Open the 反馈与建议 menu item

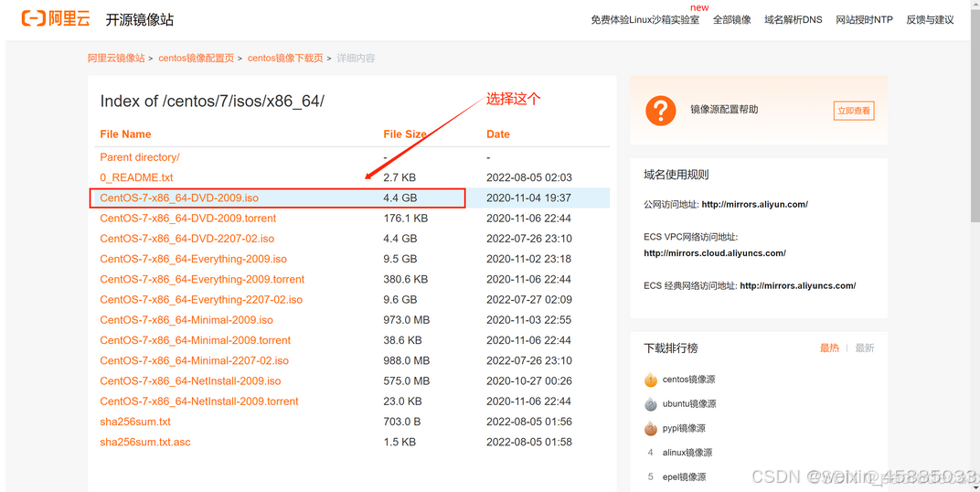tap(930, 20)
